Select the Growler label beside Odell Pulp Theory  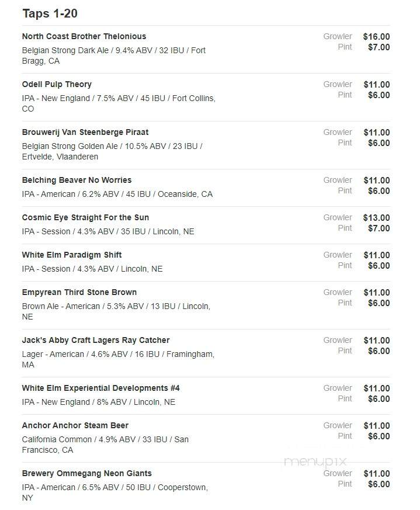(338, 84)
